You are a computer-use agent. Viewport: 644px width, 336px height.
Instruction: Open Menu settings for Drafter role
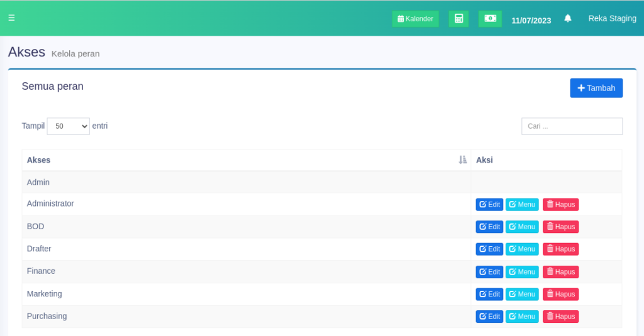coord(522,249)
